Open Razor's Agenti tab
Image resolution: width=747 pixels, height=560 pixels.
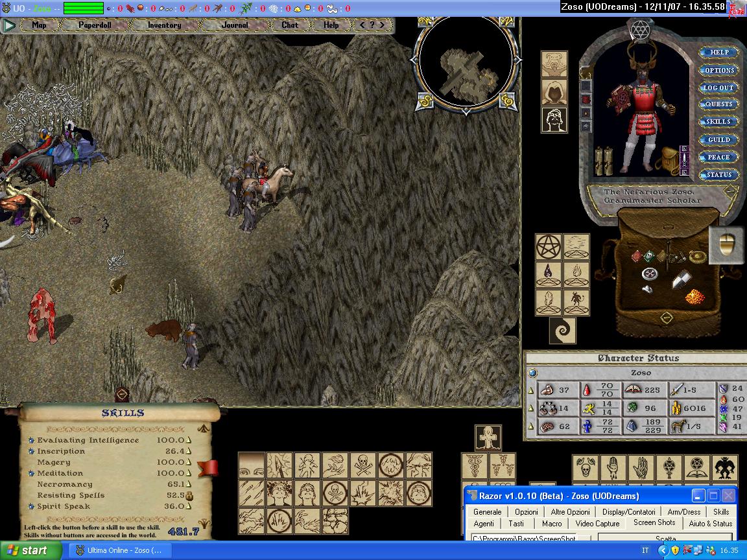[484, 523]
